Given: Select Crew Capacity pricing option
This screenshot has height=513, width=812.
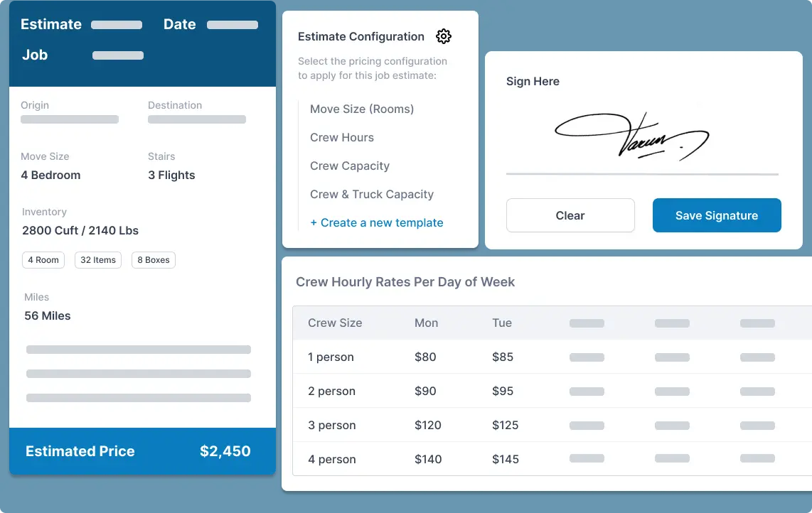Looking at the screenshot, I should pos(350,166).
